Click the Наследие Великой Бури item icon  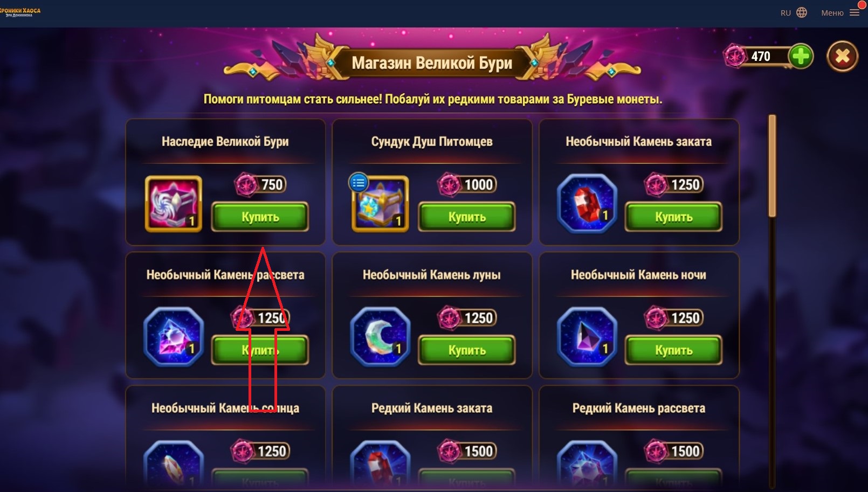[174, 204]
